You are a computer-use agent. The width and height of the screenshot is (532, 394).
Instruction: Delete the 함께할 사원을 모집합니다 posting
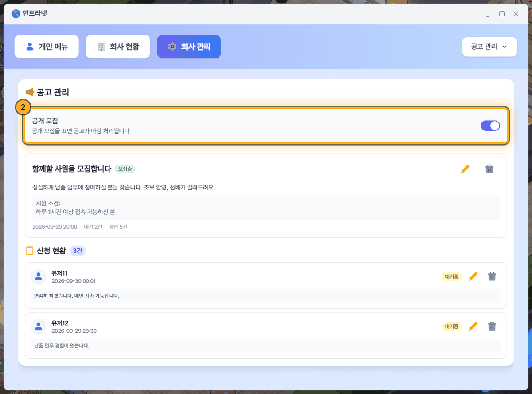(489, 169)
